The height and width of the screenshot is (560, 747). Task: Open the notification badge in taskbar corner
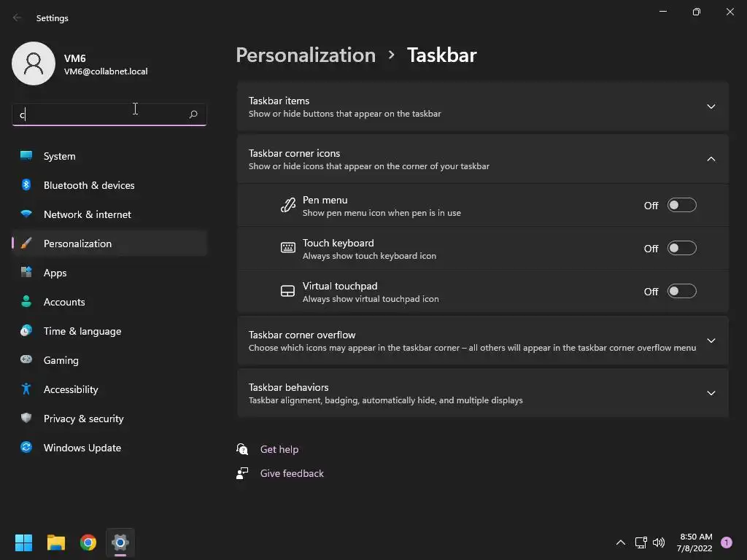click(x=727, y=542)
